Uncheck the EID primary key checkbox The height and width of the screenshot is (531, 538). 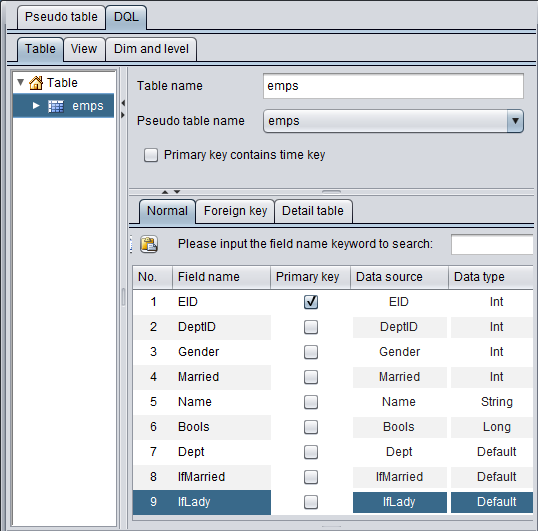311,302
